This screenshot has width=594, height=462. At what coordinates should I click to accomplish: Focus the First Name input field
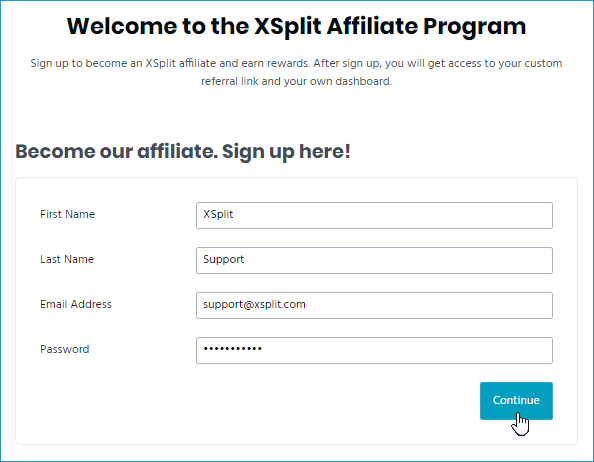pos(374,215)
